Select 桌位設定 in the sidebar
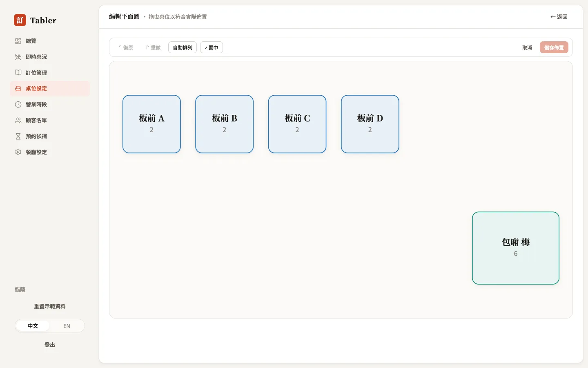The image size is (588, 368). click(50, 88)
